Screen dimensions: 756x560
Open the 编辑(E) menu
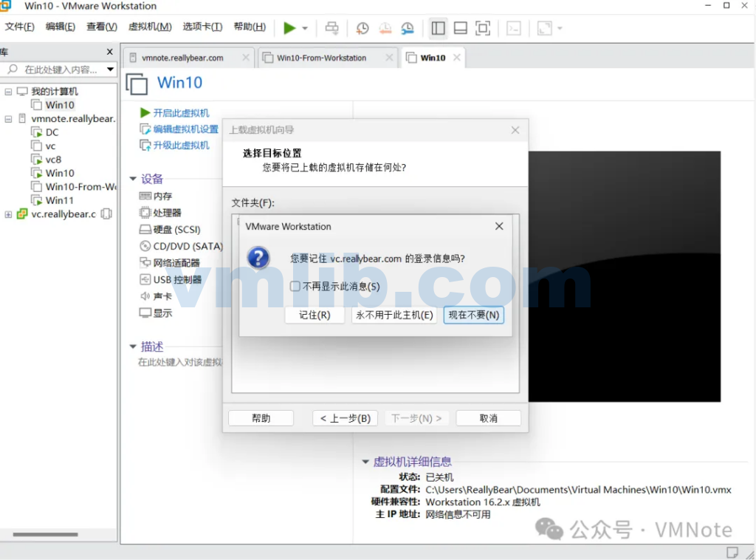point(61,27)
